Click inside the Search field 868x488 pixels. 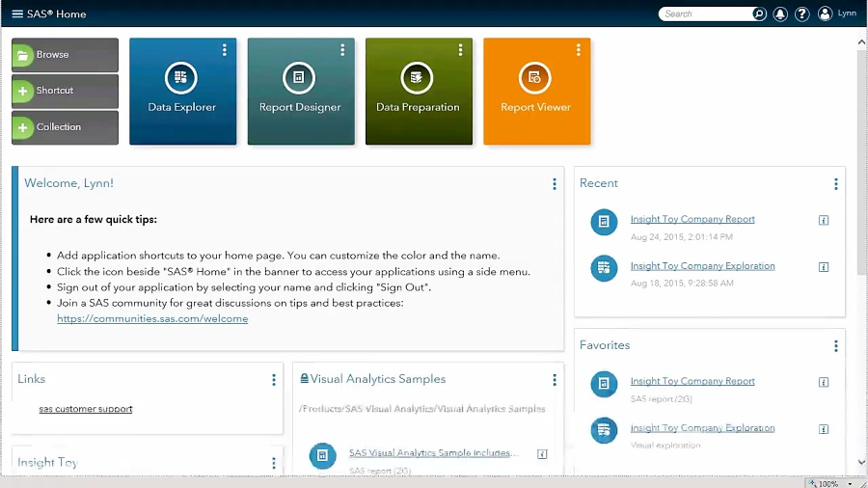coord(706,14)
